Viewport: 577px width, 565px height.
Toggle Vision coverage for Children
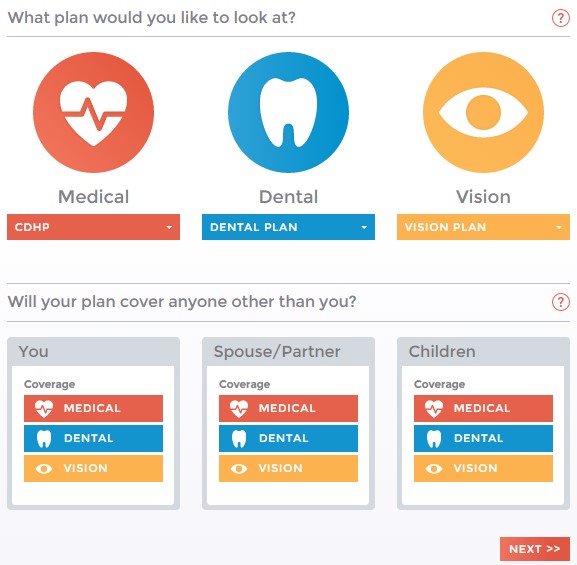click(483, 468)
